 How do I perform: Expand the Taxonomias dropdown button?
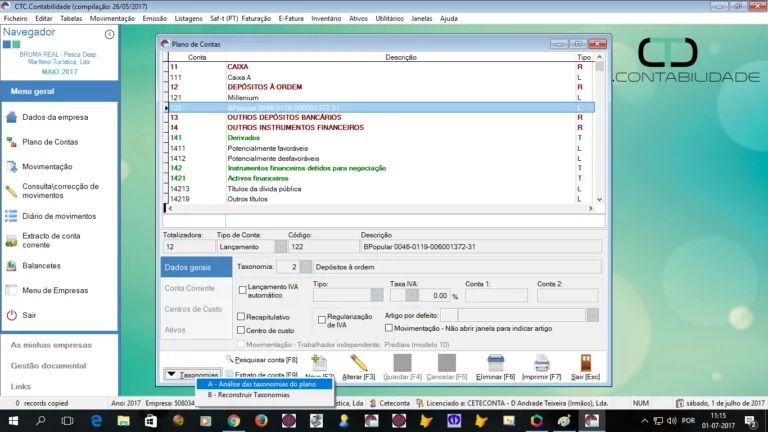(x=192, y=375)
